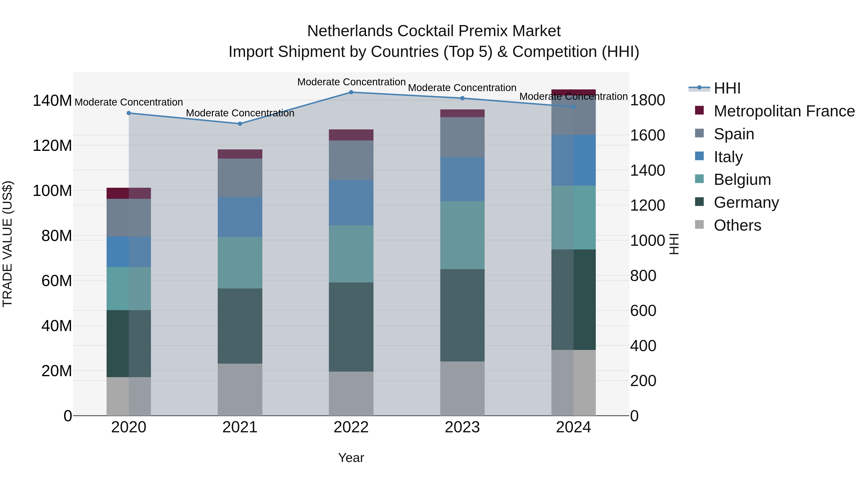Click the Year axis title
The width and height of the screenshot is (868, 488).
pyautogui.click(x=351, y=458)
